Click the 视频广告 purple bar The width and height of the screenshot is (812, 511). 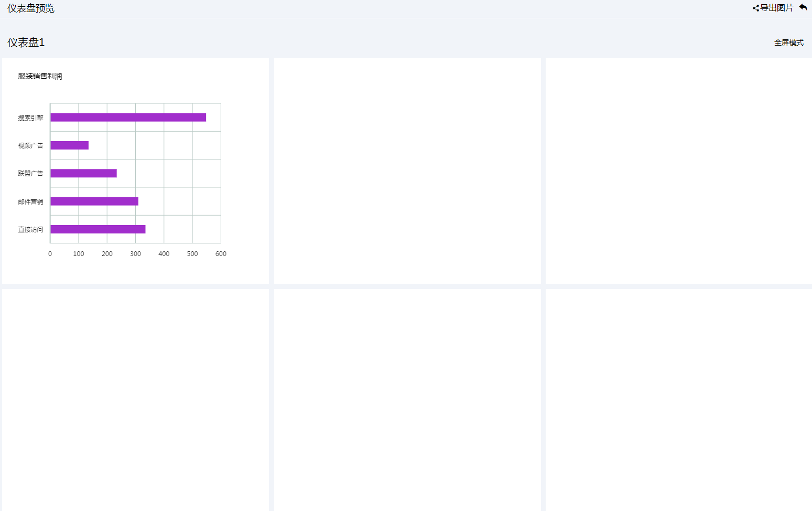pyautogui.click(x=69, y=145)
